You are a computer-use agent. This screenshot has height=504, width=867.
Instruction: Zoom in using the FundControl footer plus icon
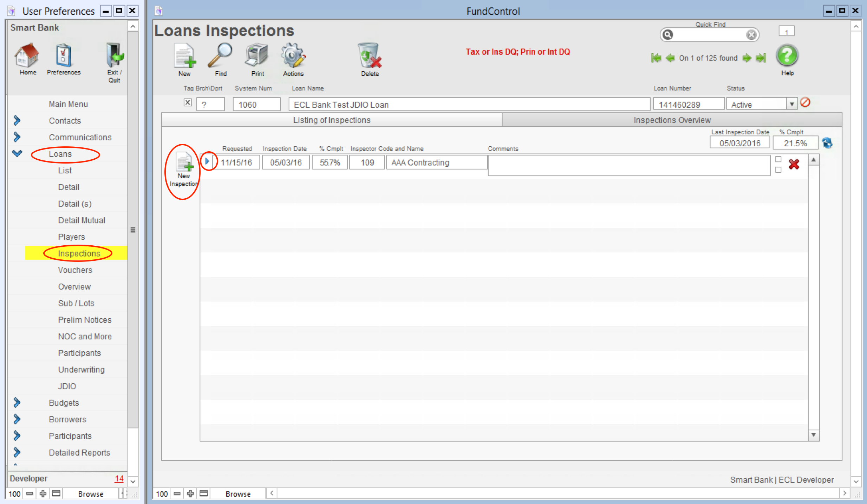coord(190,493)
